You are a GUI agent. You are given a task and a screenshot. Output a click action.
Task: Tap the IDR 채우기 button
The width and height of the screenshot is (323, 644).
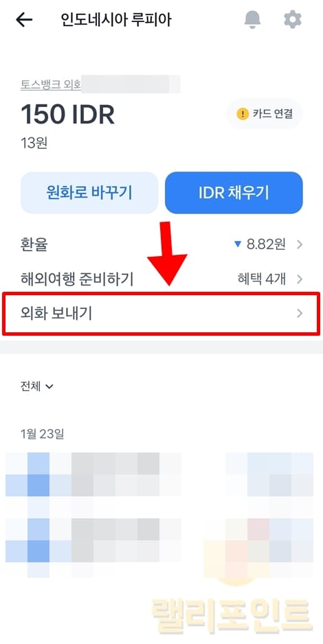[234, 193]
